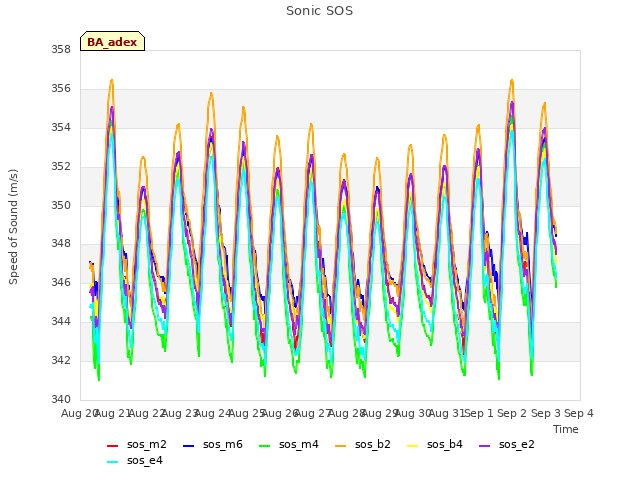
Task: Click the 356 y-axis tick label
Action: pos(61,89)
